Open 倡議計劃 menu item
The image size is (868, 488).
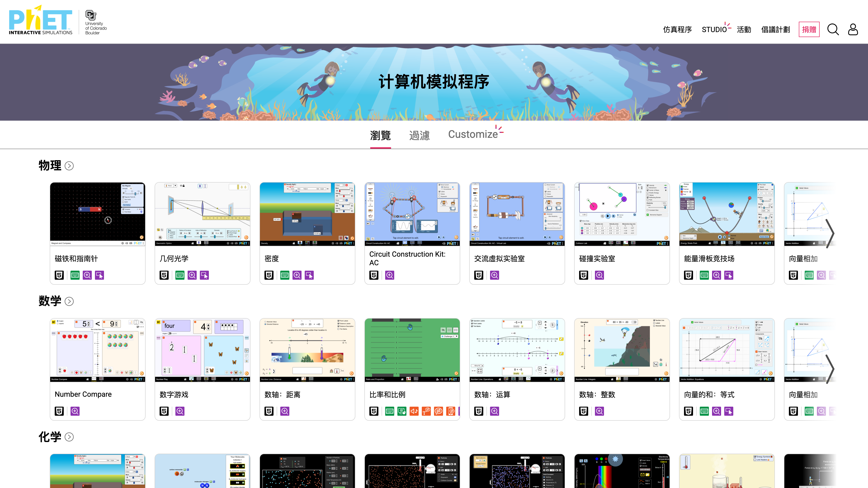pyautogui.click(x=775, y=30)
